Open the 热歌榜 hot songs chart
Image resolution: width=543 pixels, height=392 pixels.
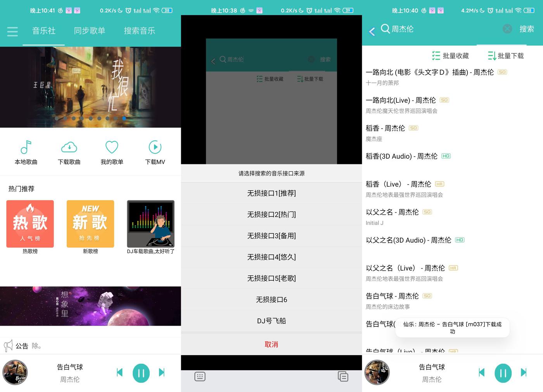coord(30,224)
